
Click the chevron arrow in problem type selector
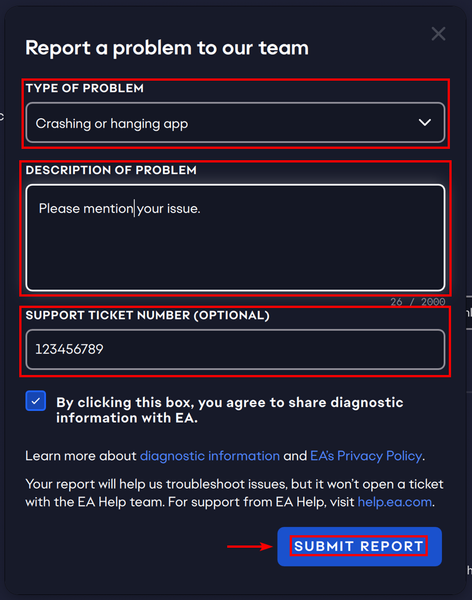425,123
